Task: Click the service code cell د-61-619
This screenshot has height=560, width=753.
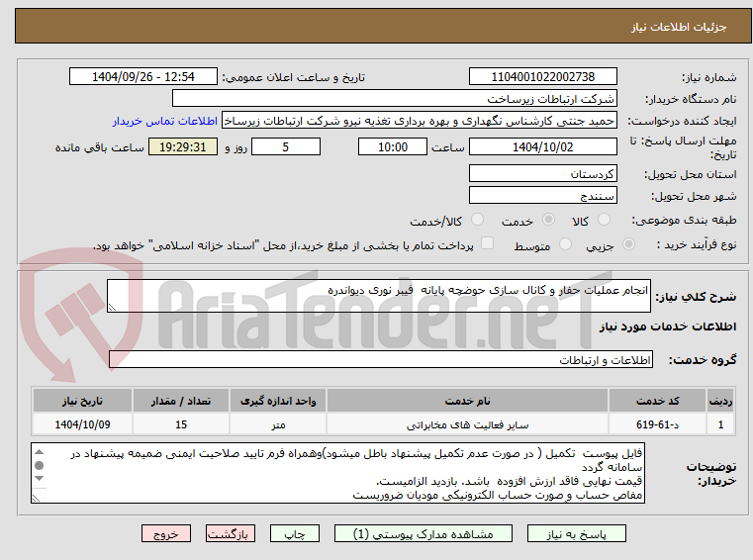Action: click(657, 424)
